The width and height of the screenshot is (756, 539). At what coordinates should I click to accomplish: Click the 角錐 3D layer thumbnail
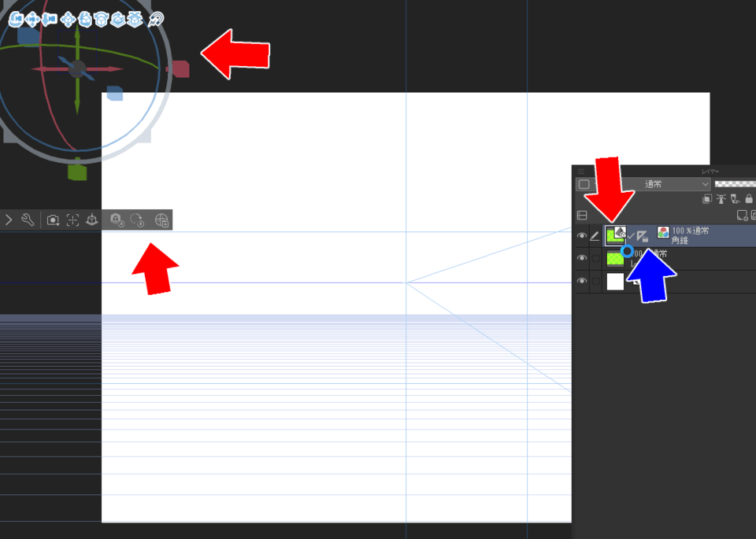pos(616,235)
